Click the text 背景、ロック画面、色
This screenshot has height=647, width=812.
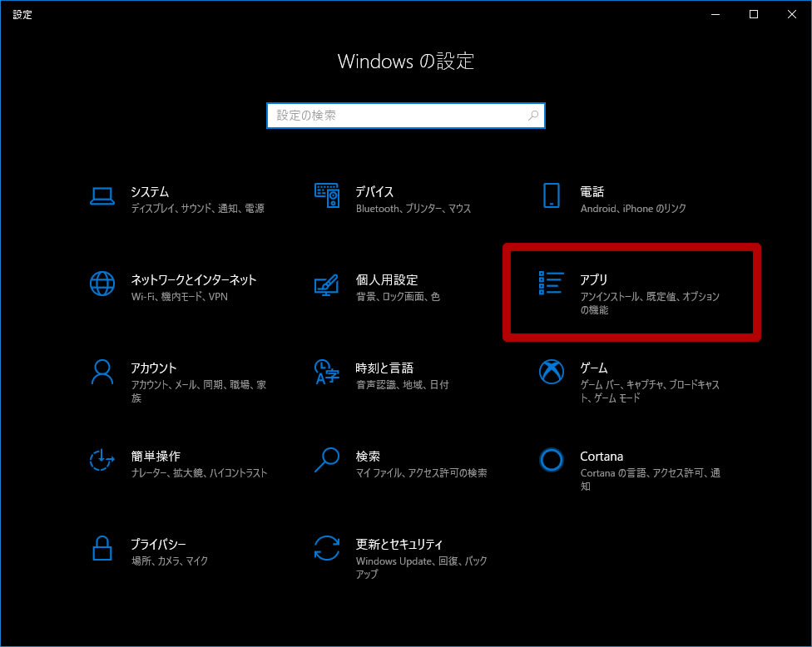pos(398,297)
